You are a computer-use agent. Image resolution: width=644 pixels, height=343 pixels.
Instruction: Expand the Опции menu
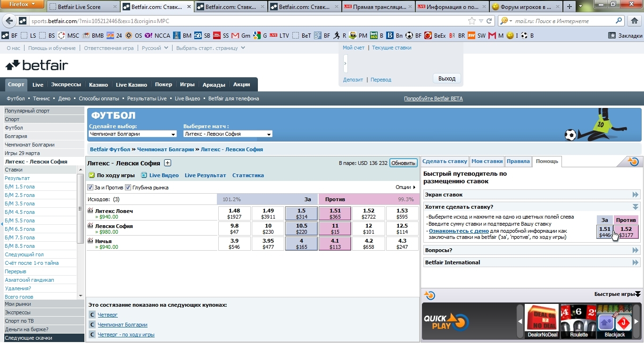(x=405, y=188)
